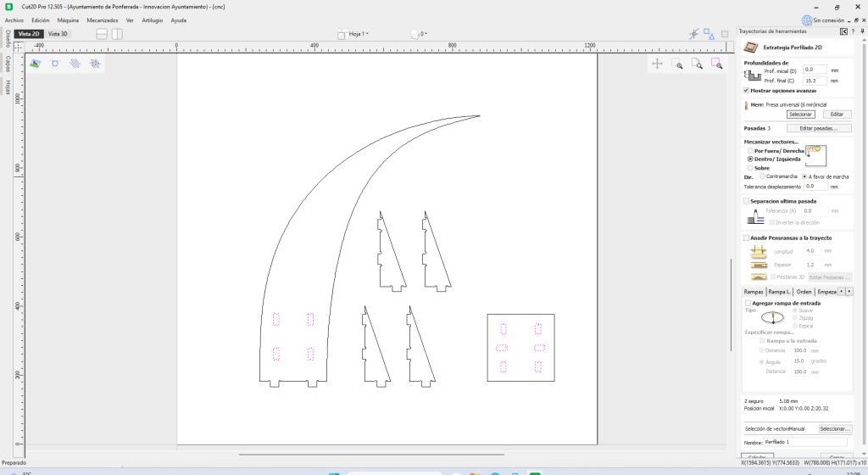Click Seleccionar vector selection button
Viewport: 868px width, 475px height.
(x=834, y=429)
